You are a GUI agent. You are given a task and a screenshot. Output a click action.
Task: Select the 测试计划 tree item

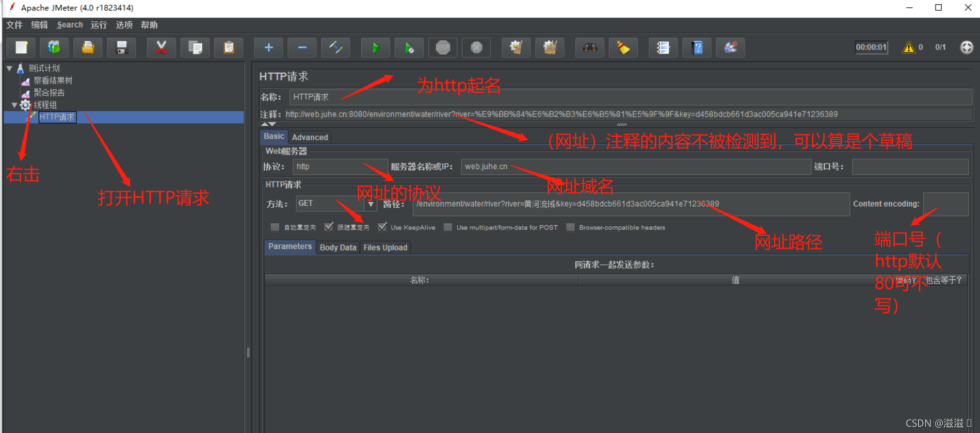pyautogui.click(x=44, y=68)
